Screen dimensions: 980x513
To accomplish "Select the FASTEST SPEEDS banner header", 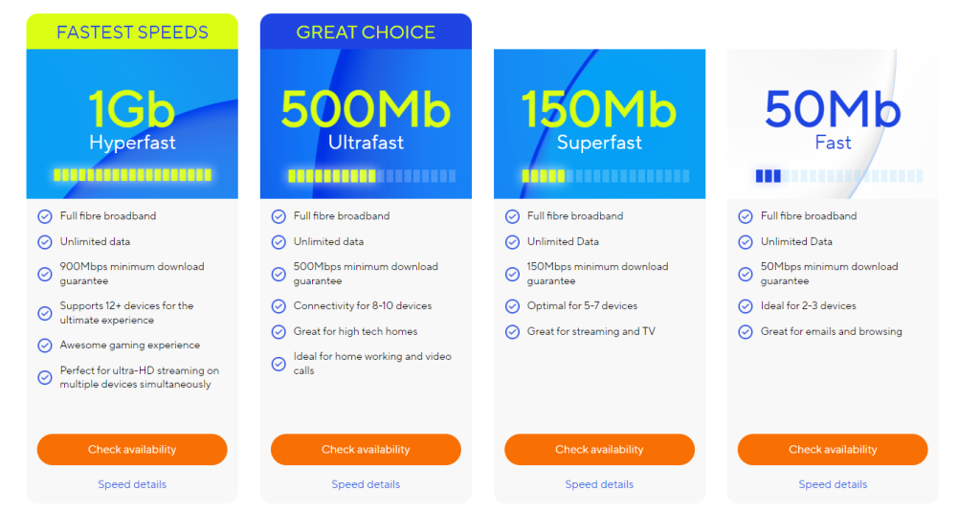I will pyautogui.click(x=132, y=32).
